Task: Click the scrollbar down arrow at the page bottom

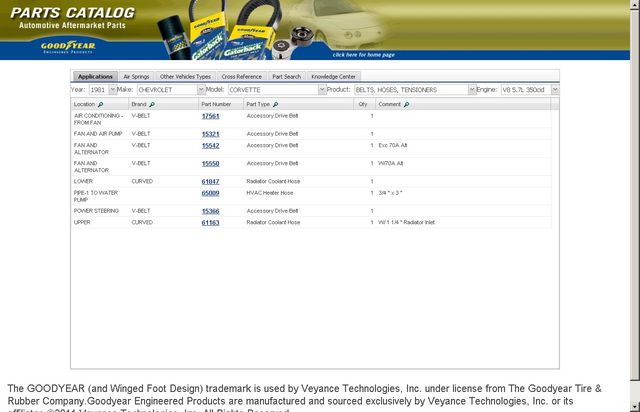Action: pyautogui.click(x=635, y=407)
